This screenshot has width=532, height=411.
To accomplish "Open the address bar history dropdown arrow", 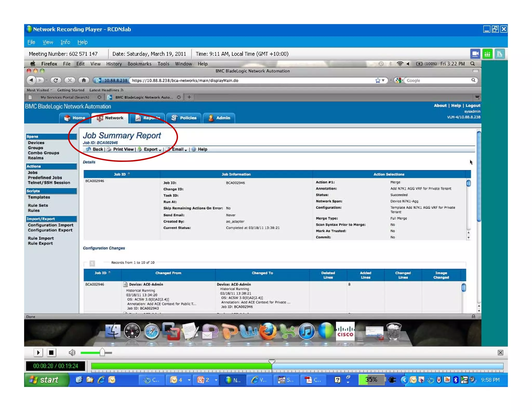I will point(383,81).
